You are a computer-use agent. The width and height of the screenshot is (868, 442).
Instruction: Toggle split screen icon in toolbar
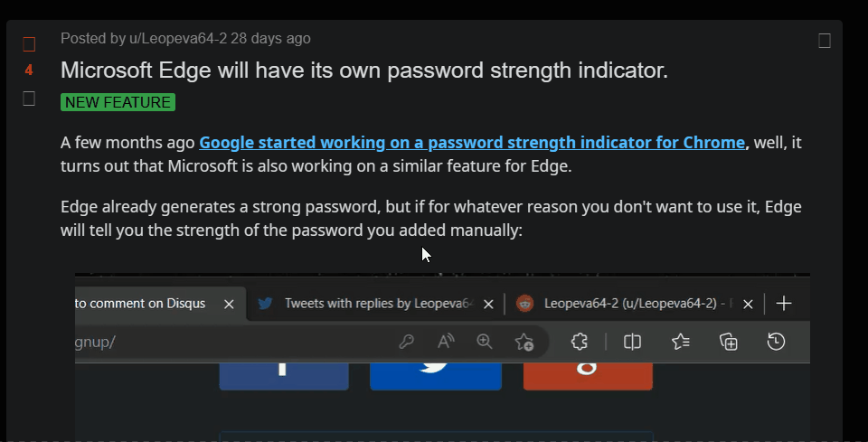[632, 342]
